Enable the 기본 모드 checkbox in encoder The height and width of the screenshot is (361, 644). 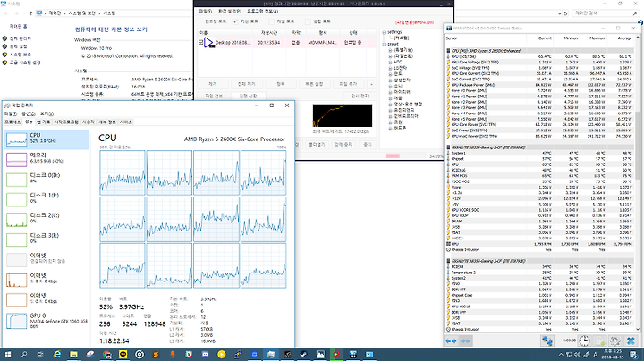click(235, 21)
